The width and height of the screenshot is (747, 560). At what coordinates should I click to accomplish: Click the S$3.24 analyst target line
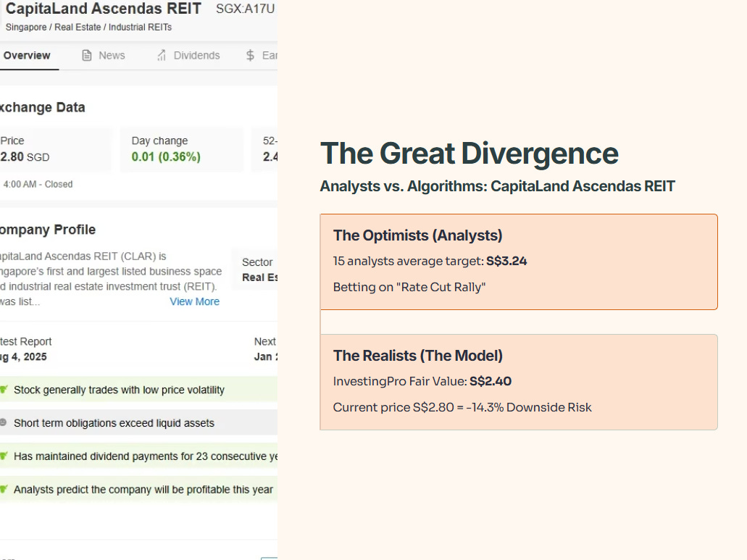click(x=430, y=261)
